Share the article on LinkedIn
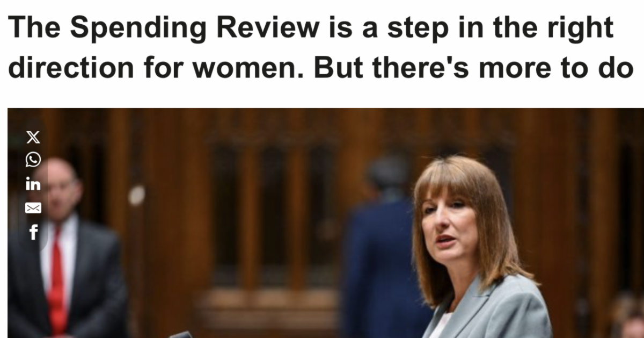Screen dimensions: 644x338 tap(33, 184)
